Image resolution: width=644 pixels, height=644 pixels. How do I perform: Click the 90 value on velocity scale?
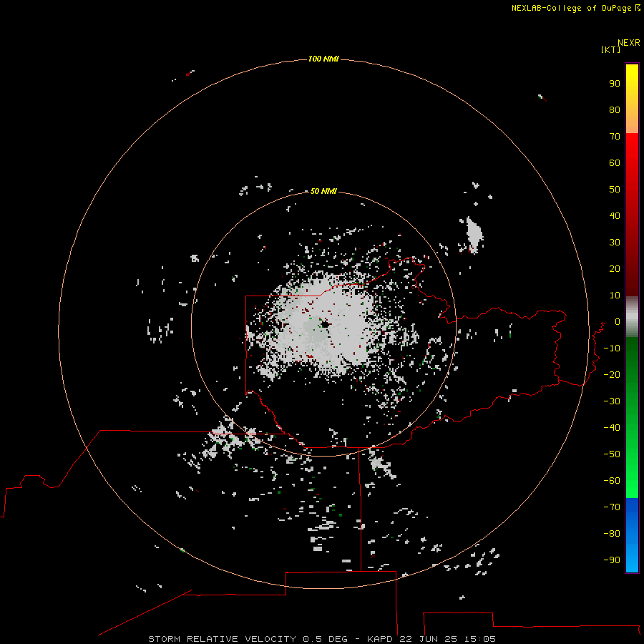[615, 84]
